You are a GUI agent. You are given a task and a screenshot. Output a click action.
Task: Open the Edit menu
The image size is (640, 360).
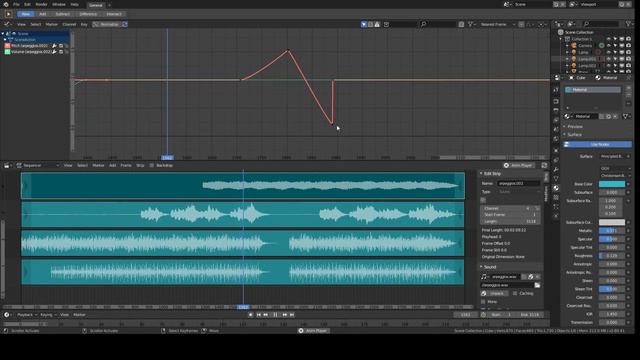click(x=27, y=4)
